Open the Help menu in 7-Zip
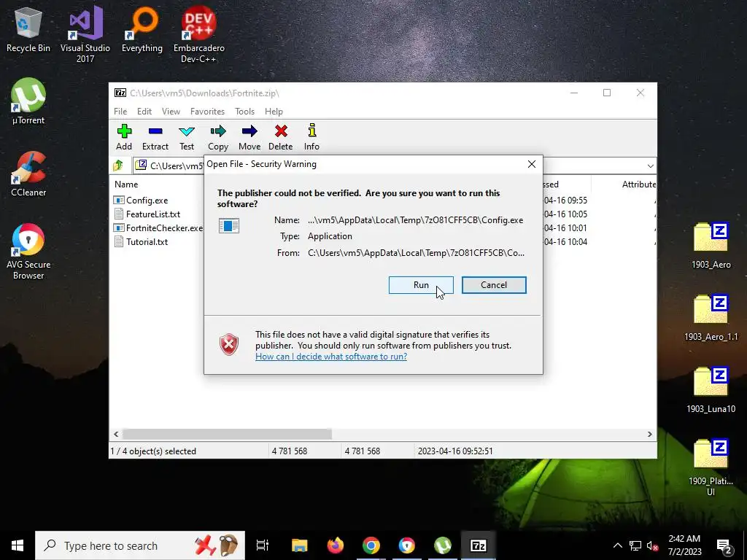Screen dimensions: 747x560 [x=274, y=112]
